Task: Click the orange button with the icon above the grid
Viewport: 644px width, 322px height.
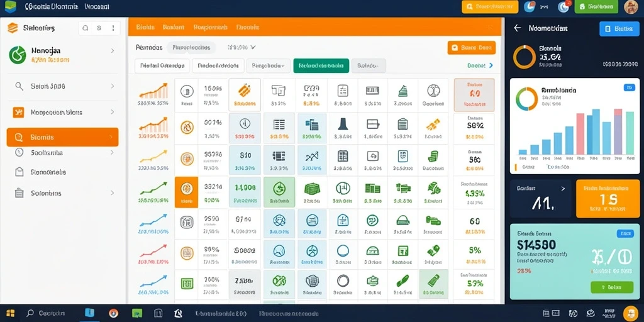Action: (x=472, y=48)
